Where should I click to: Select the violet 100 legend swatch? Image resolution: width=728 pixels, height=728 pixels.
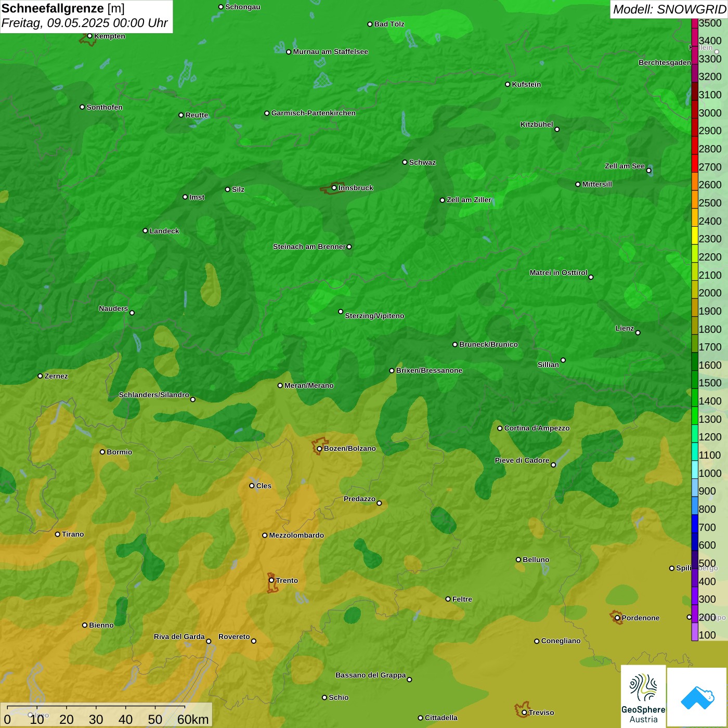(x=695, y=632)
